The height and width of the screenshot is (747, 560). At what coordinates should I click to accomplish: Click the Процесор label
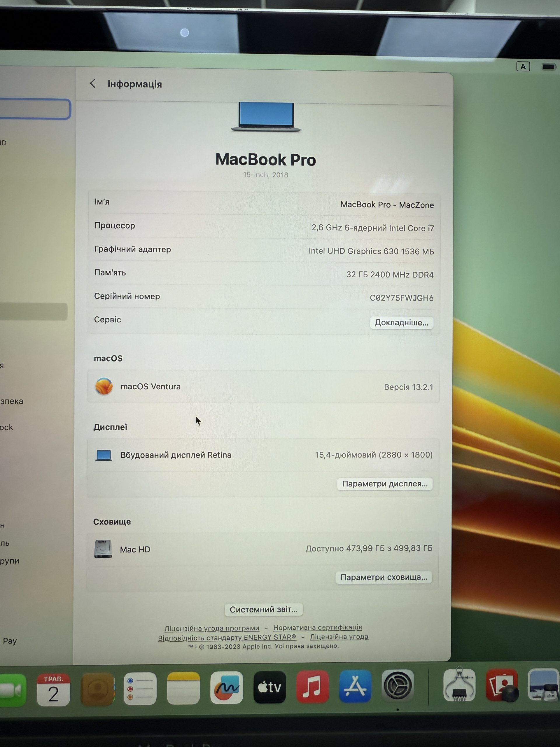click(115, 226)
